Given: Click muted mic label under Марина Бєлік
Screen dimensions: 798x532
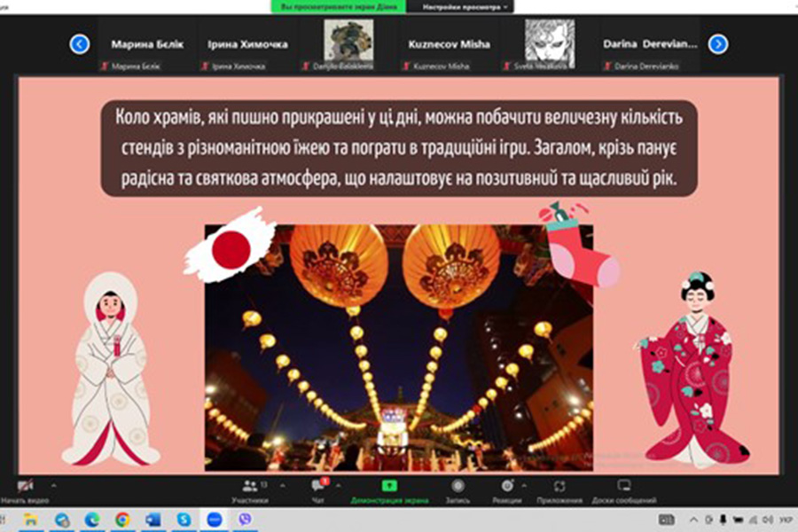Looking at the screenshot, I should pos(131,66).
